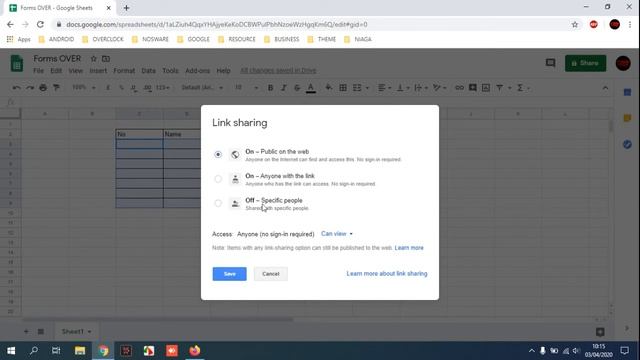This screenshot has width=640, height=360.
Task: Open the Format menu
Action: (124, 71)
